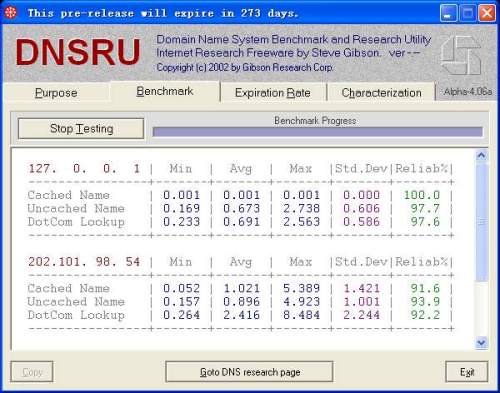Image resolution: width=500 pixels, height=393 pixels.
Task: Click the results pane scrollbar thumb
Action: pos(481,222)
